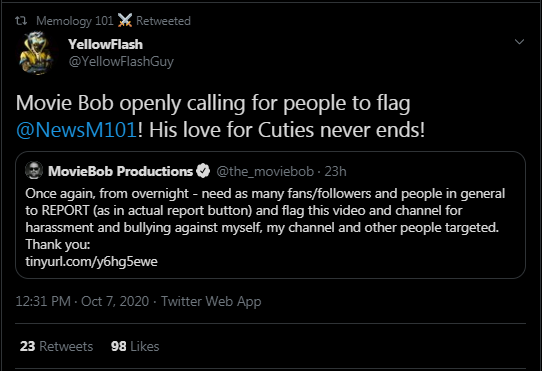
Task: Click the crossed swords emoji after Memology 101
Action: pyautogui.click(x=125, y=21)
